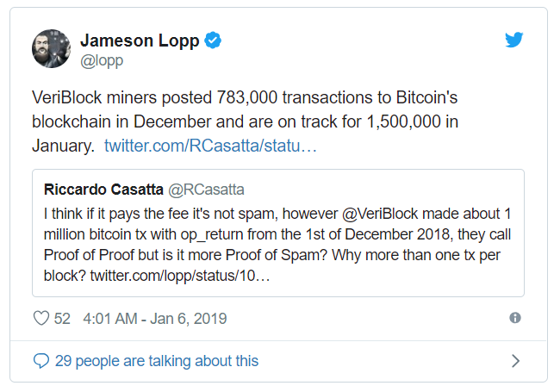
Task: Open "29 people are talking about this"
Action: click(156, 361)
